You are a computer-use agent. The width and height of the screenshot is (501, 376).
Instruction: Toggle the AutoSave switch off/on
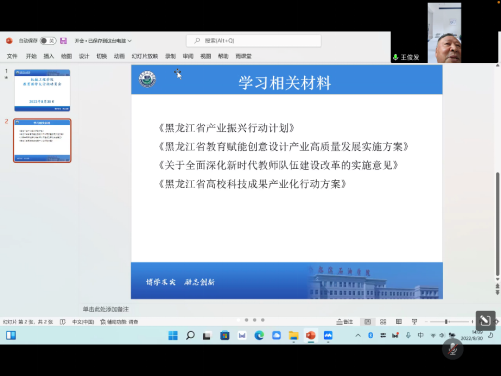point(48,41)
